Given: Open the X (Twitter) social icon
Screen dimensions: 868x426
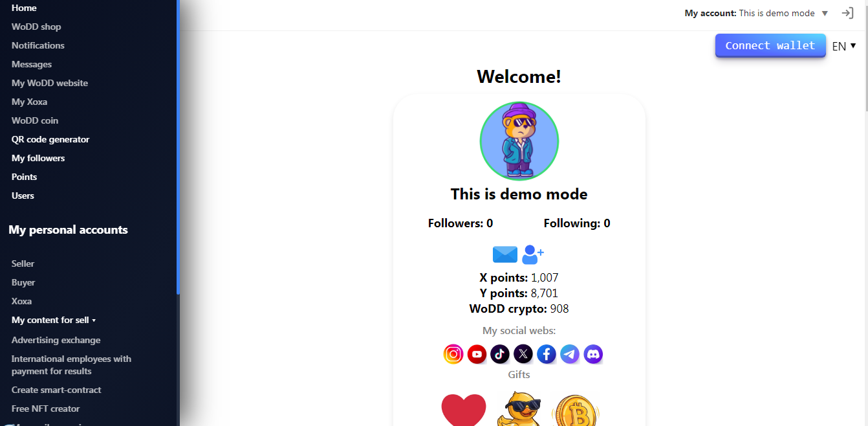Looking at the screenshot, I should tap(523, 354).
